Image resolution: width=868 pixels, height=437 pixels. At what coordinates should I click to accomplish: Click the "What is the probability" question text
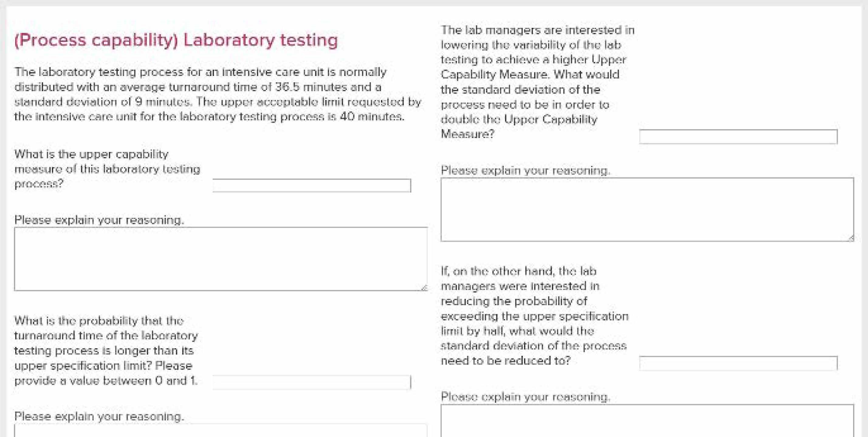(x=106, y=350)
